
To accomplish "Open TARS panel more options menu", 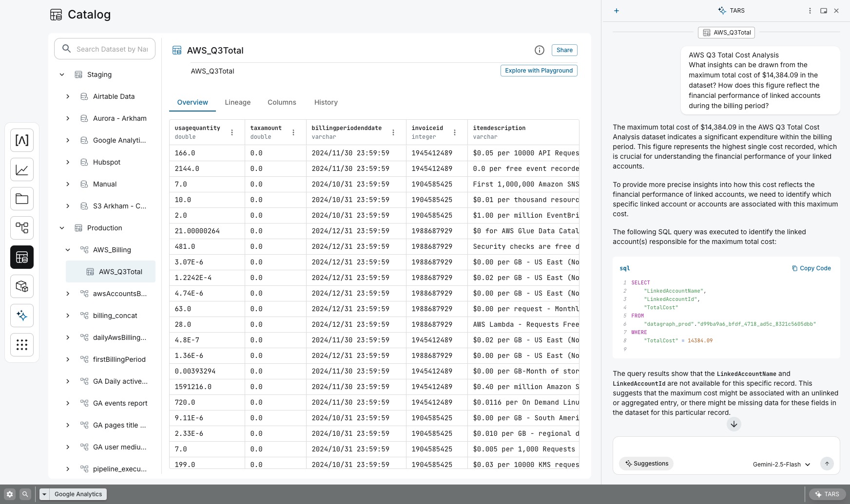I will tap(810, 11).
